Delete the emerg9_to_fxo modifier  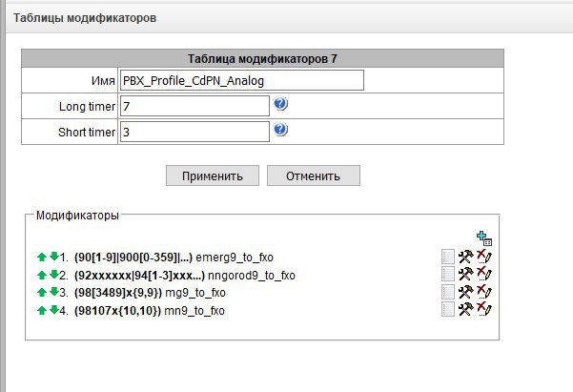[484, 257]
